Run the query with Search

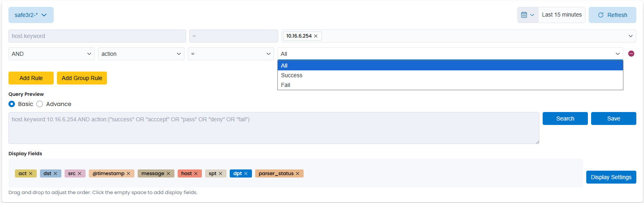[x=565, y=118]
